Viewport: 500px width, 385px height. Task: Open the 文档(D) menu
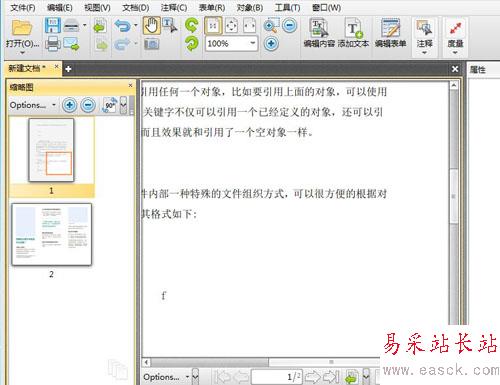tap(136, 7)
